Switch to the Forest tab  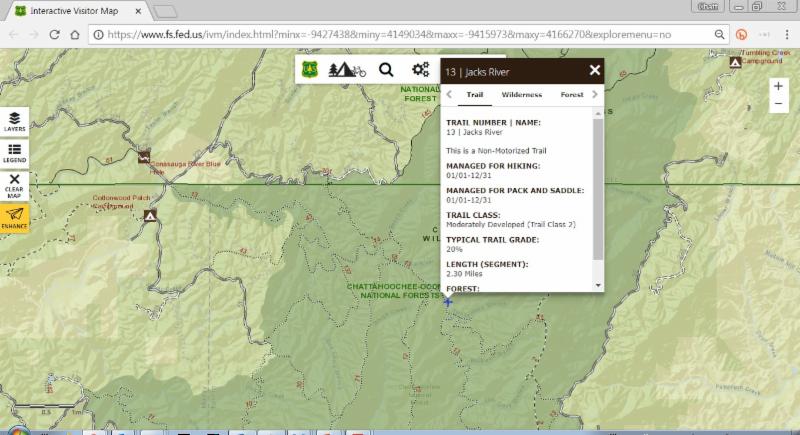click(x=572, y=95)
